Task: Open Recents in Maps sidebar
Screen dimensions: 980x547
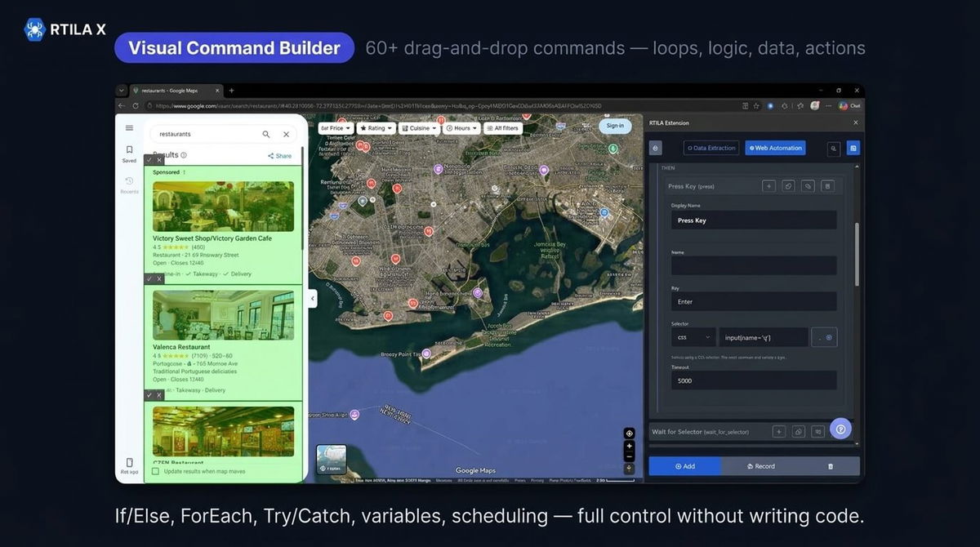Action: pyautogui.click(x=129, y=185)
